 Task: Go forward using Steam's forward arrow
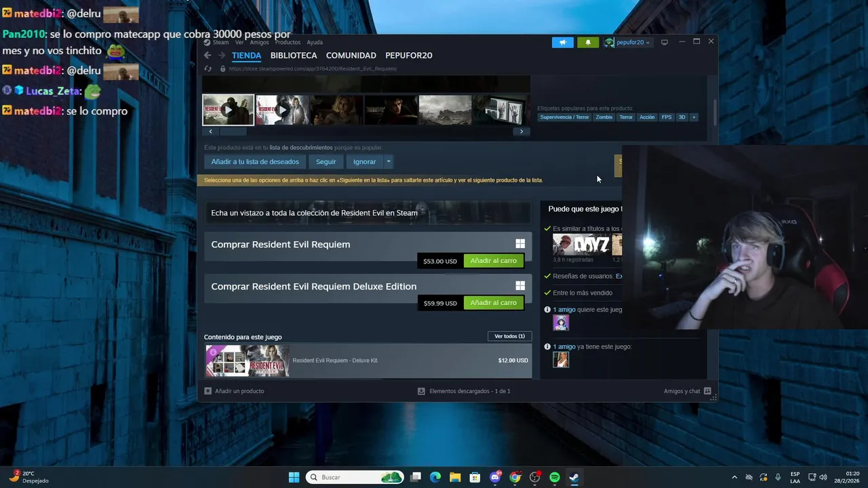click(x=221, y=56)
